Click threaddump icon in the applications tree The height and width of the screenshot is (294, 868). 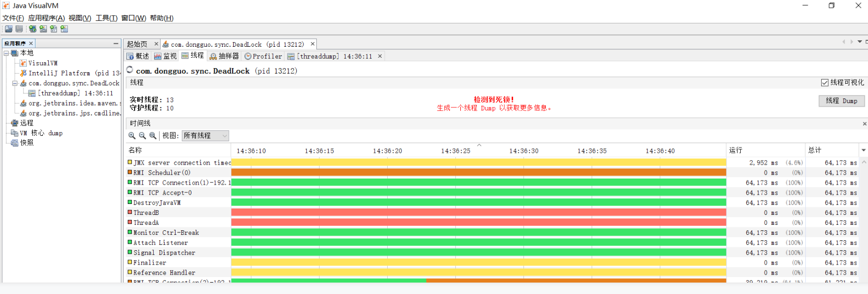(x=32, y=93)
